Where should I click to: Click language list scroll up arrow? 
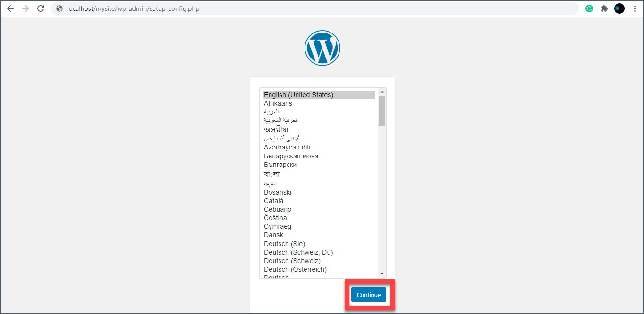pos(382,92)
